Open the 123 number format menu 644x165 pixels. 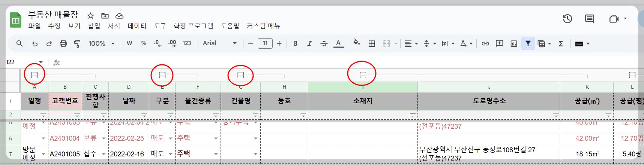click(187, 43)
